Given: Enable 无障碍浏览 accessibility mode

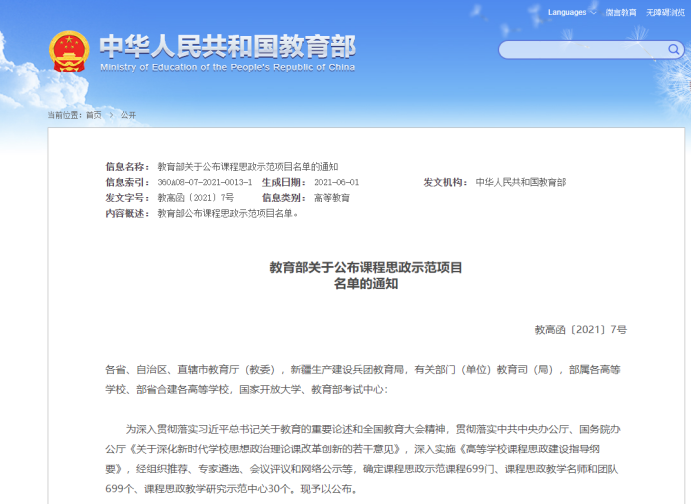Looking at the screenshot, I should pyautogui.click(x=665, y=12).
